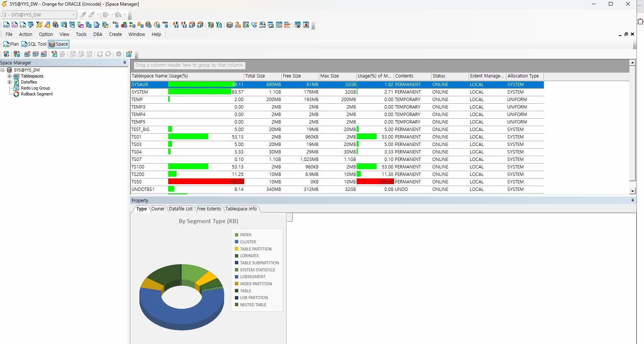This screenshot has height=344, width=644.
Task: Click the ASH monitor toolbar icon
Action: 165,25
